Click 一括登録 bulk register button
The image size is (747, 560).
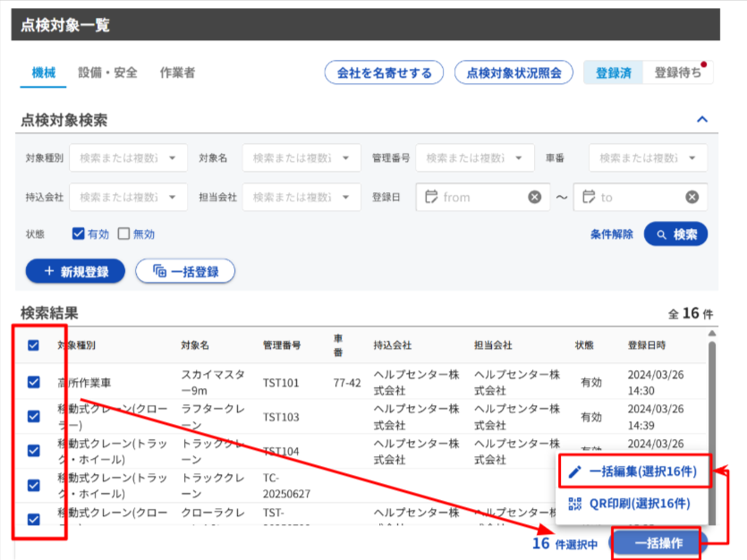(x=185, y=271)
